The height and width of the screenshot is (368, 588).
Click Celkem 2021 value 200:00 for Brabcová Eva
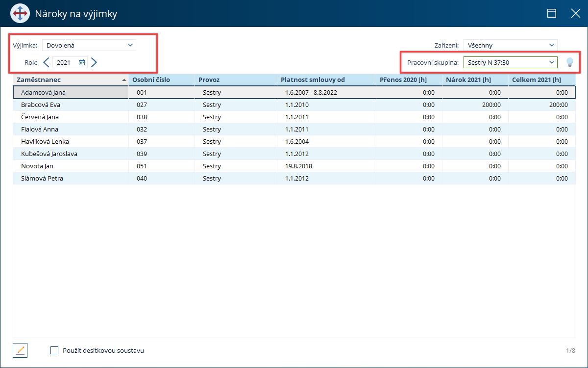point(559,105)
